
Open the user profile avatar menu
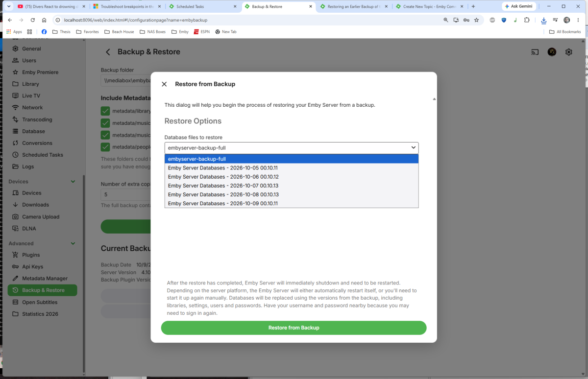[552, 52]
